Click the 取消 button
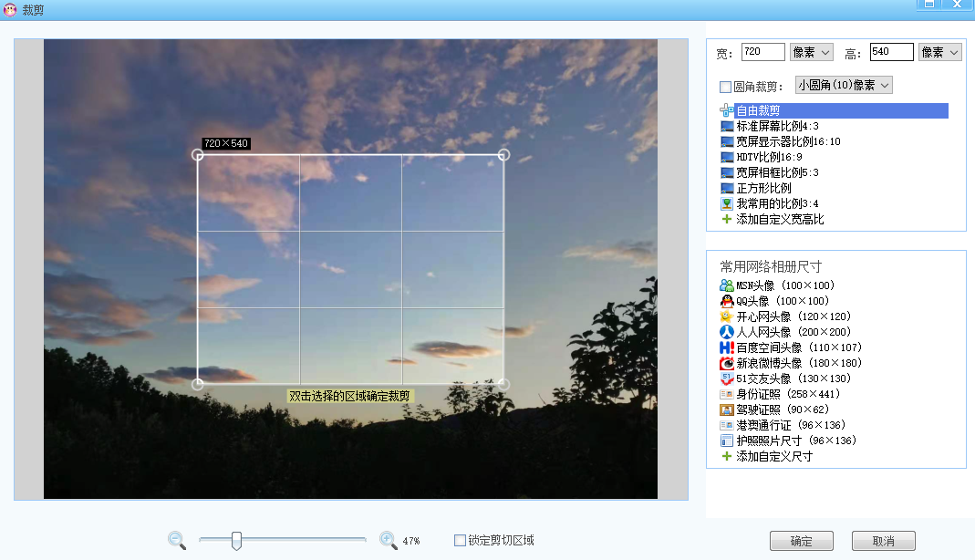This screenshot has width=975, height=560. tap(883, 541)
